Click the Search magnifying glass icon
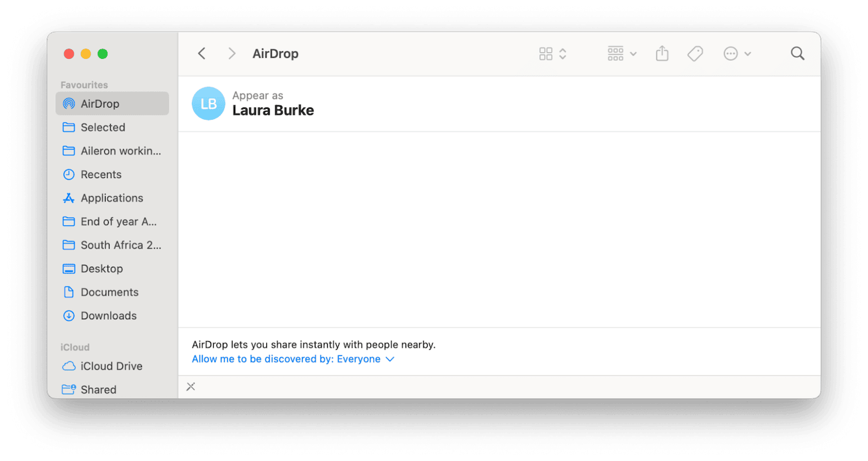Image resolution: width=868 pixels, height=461 pixels. (x=797, y=53)
